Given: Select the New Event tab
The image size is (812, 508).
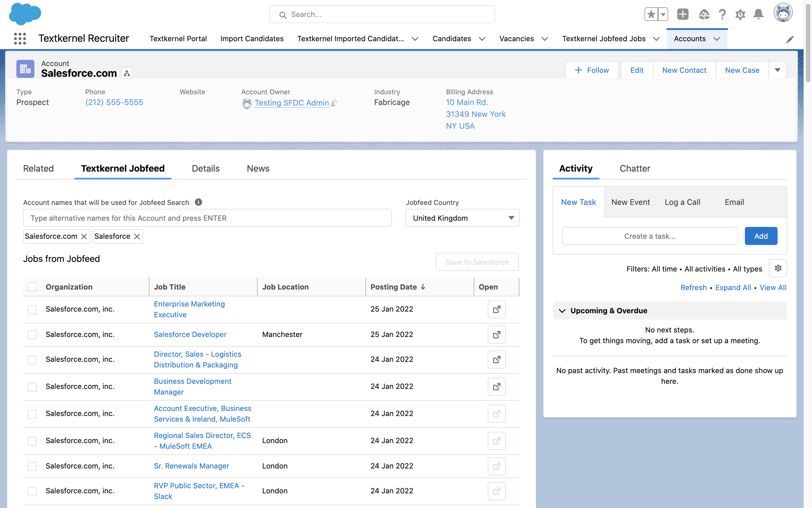Looking at the screenshot, I should 630,202.
